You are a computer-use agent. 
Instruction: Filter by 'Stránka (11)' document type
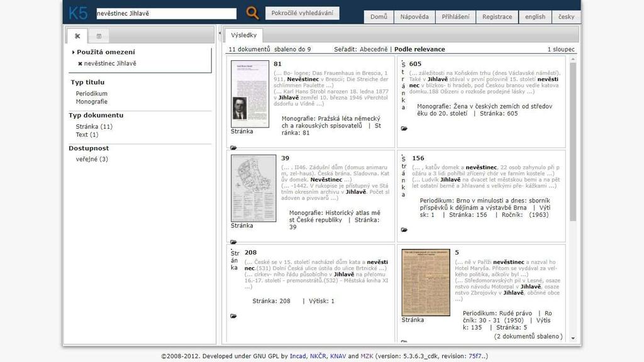point(94,127)
